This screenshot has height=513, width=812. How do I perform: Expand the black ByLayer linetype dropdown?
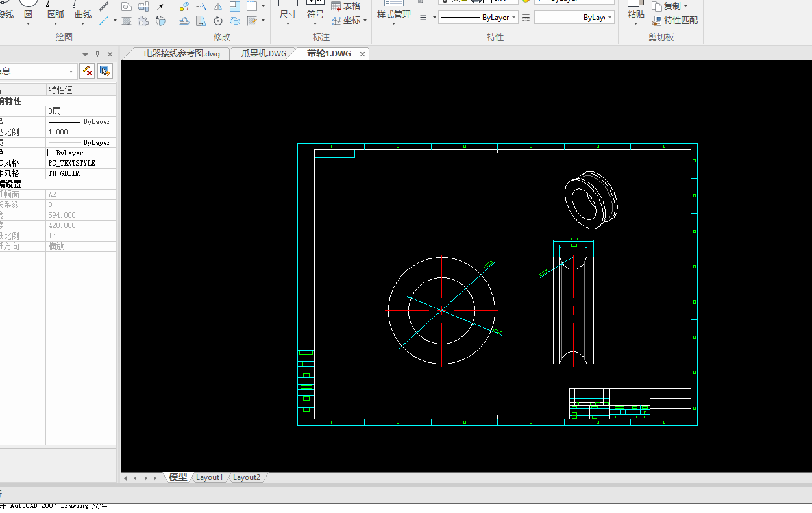coord(514,18)
